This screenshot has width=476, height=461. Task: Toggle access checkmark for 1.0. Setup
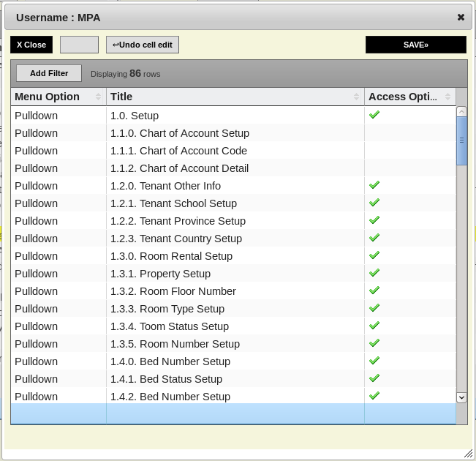(374, 115)
